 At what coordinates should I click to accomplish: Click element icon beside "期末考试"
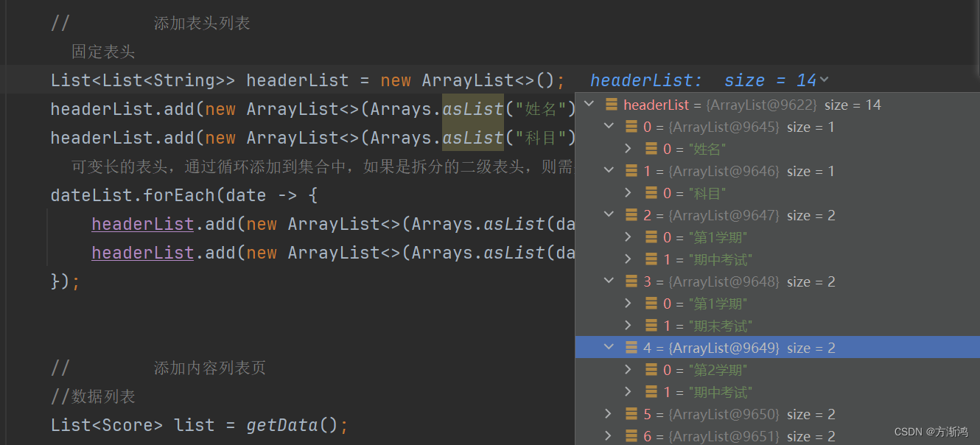pos(651,326)
